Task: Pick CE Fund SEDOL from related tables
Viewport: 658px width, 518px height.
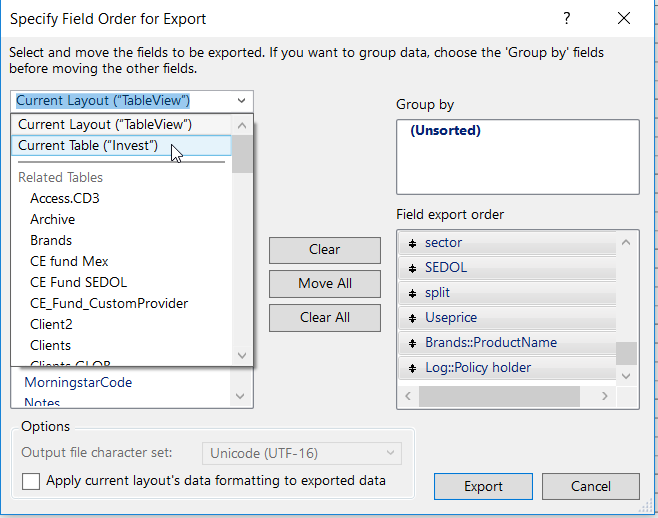Action: 78,282
